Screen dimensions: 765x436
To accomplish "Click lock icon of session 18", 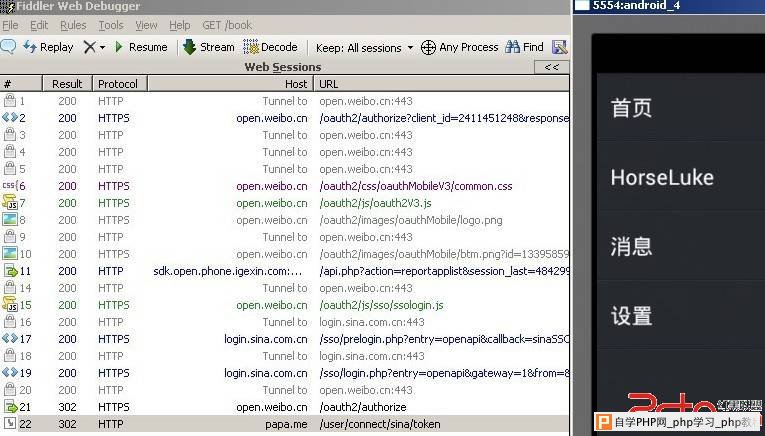I will coord(9,356).
